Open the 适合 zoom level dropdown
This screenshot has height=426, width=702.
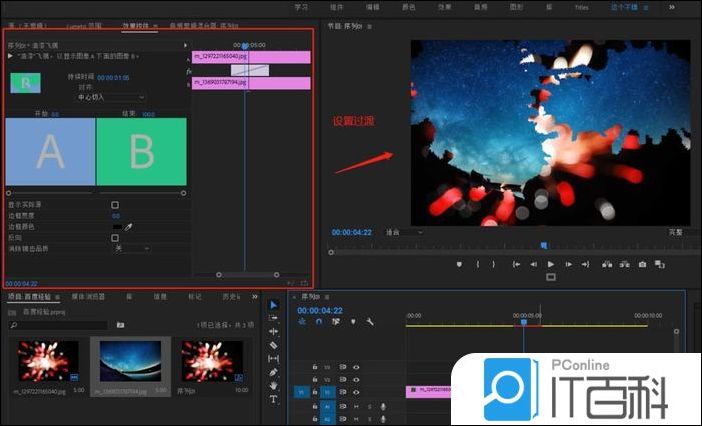click(405, 232)
